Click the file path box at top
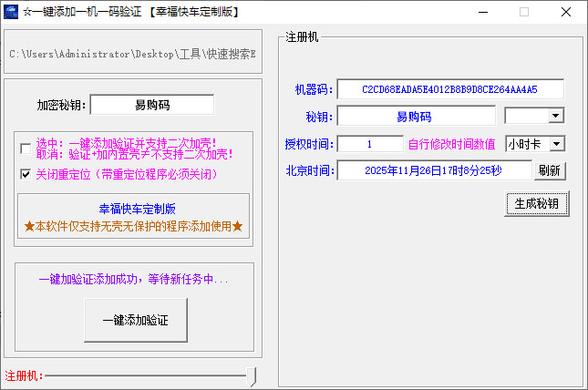588x390 pixels. coord(132,55)
